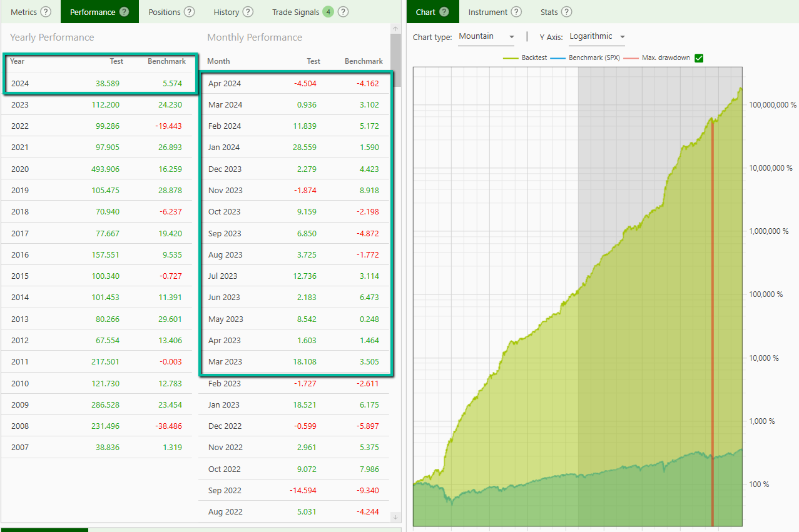Click the performance list scrollbar thumb

coord(395,60)
